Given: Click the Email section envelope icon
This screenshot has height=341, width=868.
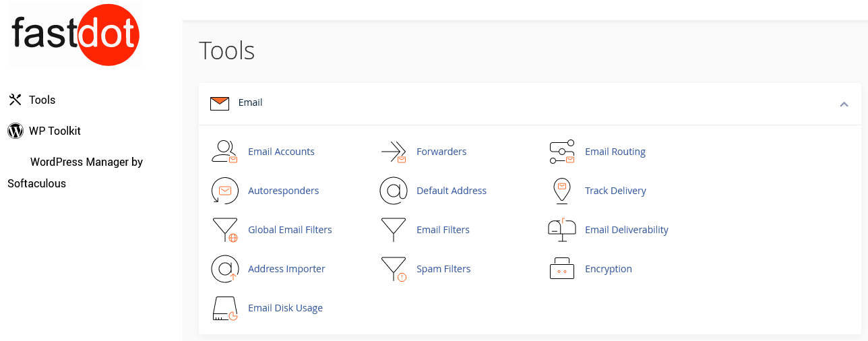Looking at the screenshot, I should (220, 103).
